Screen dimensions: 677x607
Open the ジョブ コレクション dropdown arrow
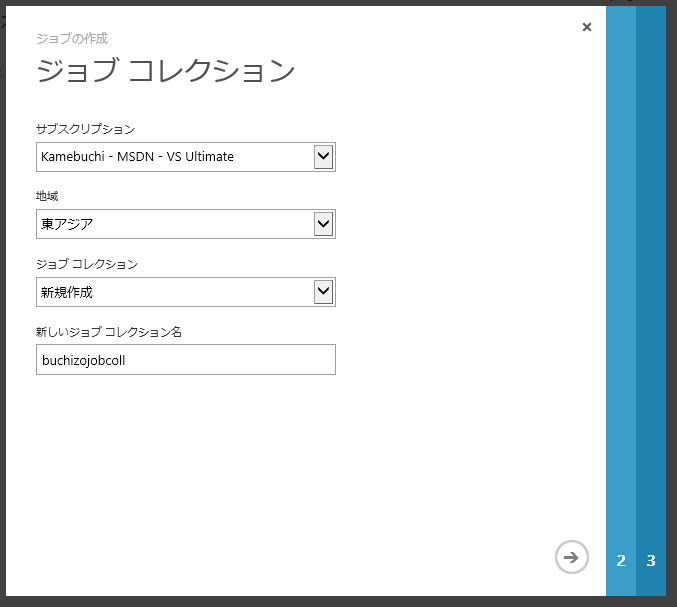click(322, 292)
